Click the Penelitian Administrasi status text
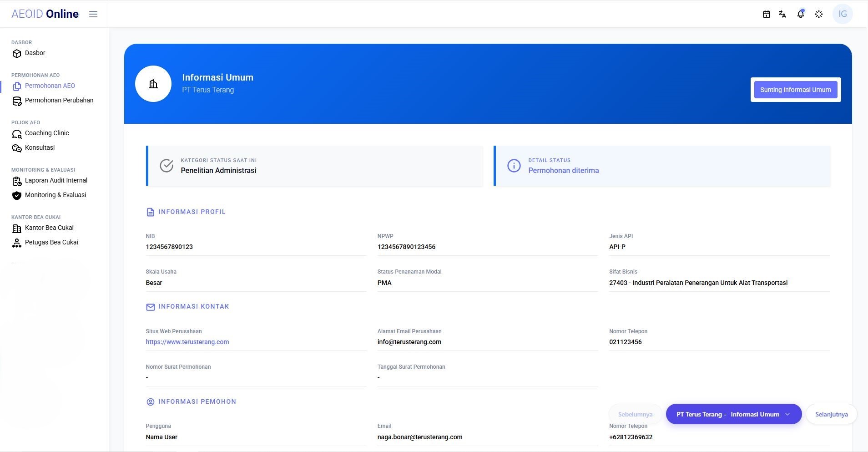This screenshot has width=868, height=452. [218, 170]
